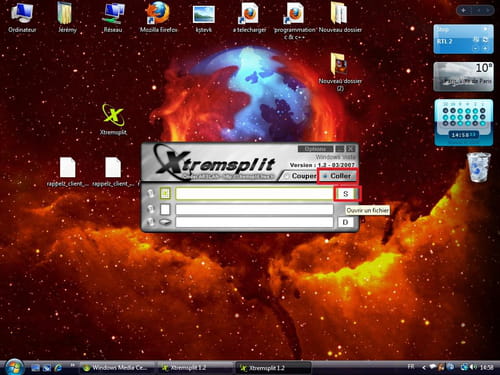500x375 pixels.
Task: Launch the Mozilla Firefox desktop shortcut
Action: [158, 17]
